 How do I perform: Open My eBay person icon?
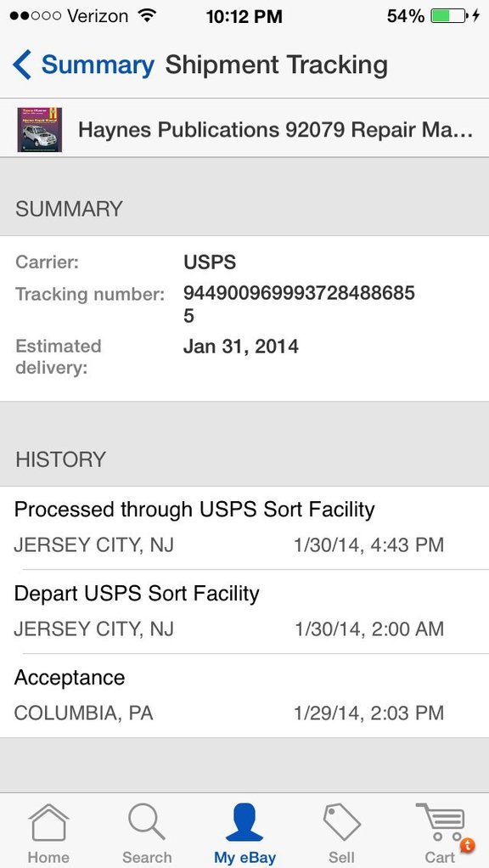point(244,821)
